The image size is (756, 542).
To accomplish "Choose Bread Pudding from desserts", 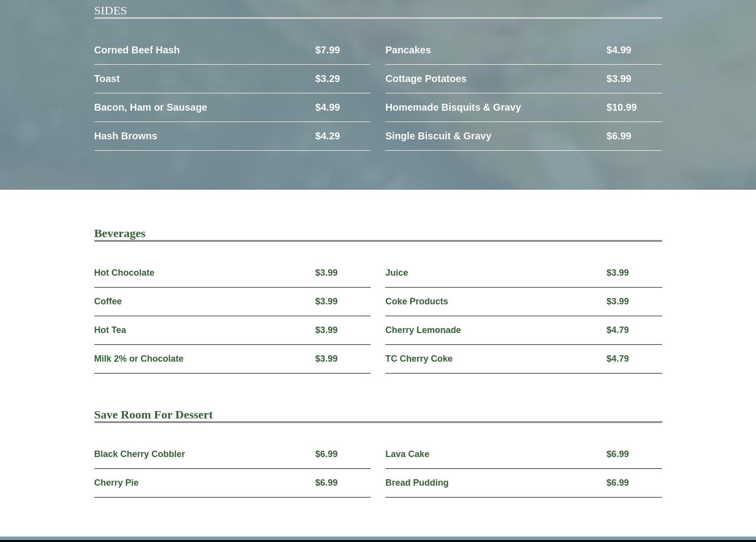I will 417,483.
